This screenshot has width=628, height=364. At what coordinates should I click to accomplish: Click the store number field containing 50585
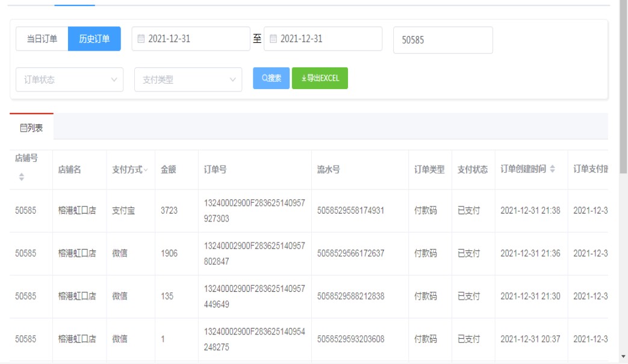(x=443, y=40)
